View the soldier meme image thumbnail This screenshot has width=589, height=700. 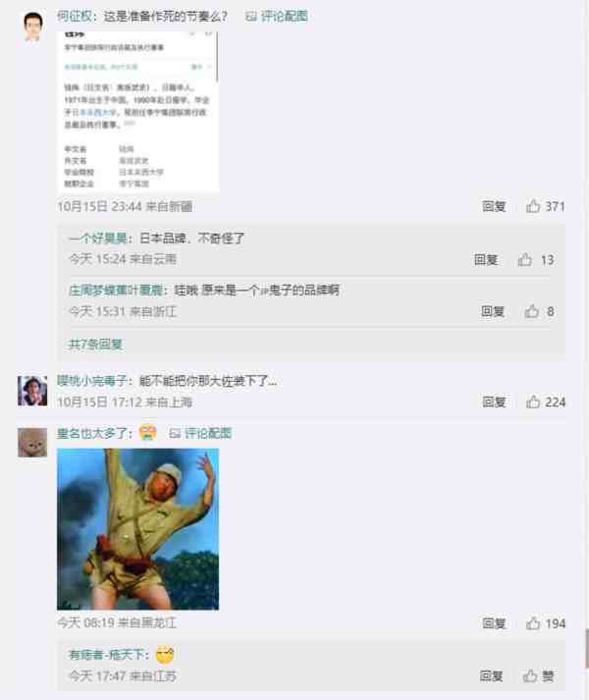click(x=138, y=529)
